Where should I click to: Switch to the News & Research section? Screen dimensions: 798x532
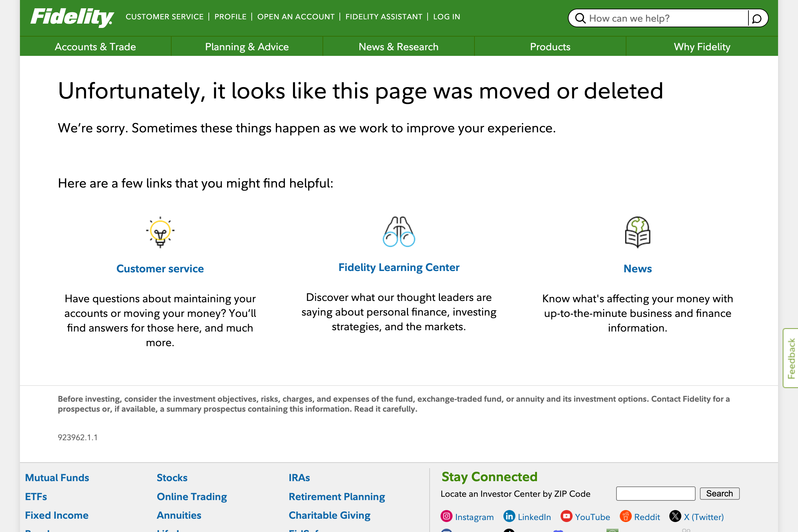(x=398, y=47)
